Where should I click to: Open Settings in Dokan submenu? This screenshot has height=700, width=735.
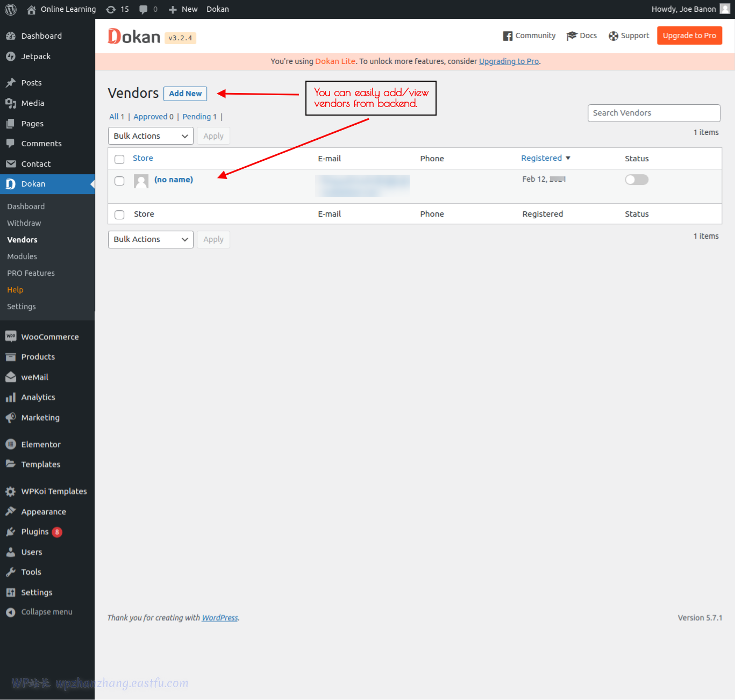coord(22,306)
